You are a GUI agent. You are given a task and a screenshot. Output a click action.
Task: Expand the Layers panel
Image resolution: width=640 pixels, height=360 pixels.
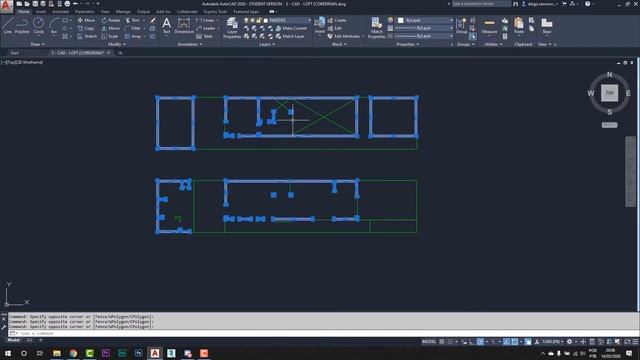tap(267, 44)
